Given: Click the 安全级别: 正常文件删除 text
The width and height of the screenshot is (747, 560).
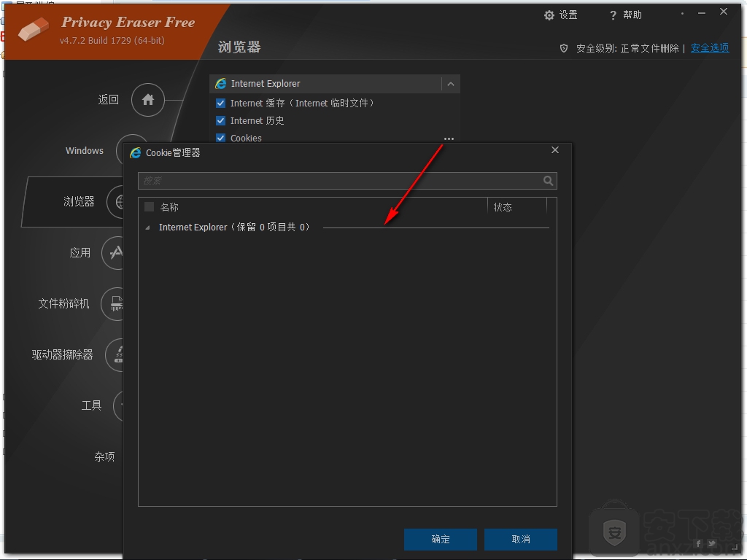Looking at the screenshot, I should coord(627,48).
